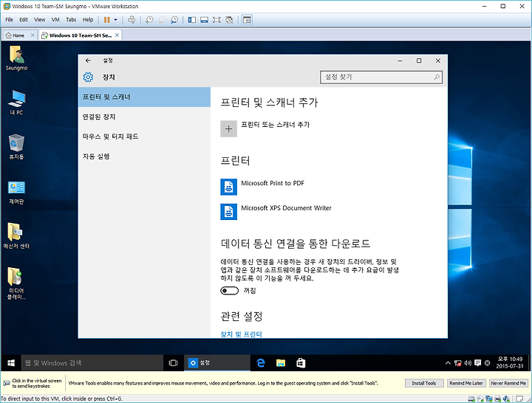The width and height of the screenshot is (532, 403).
Task: Open the View menu
Action: (39, 20)
